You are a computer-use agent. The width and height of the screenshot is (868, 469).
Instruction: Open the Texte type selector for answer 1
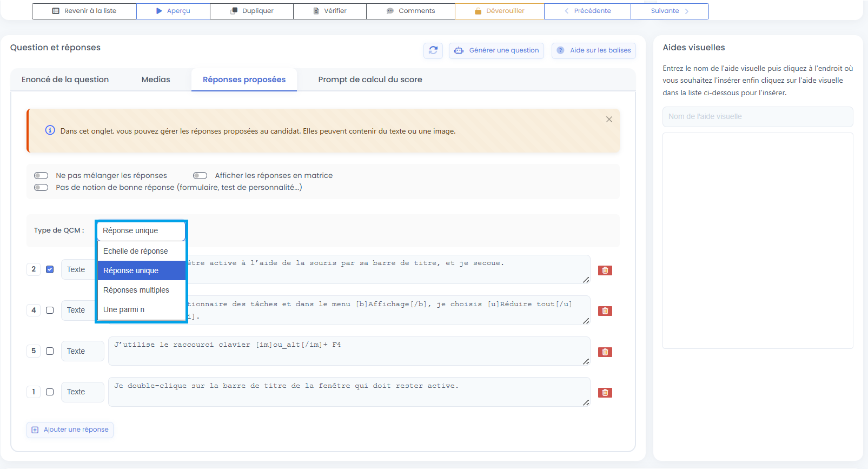[82, 392]
